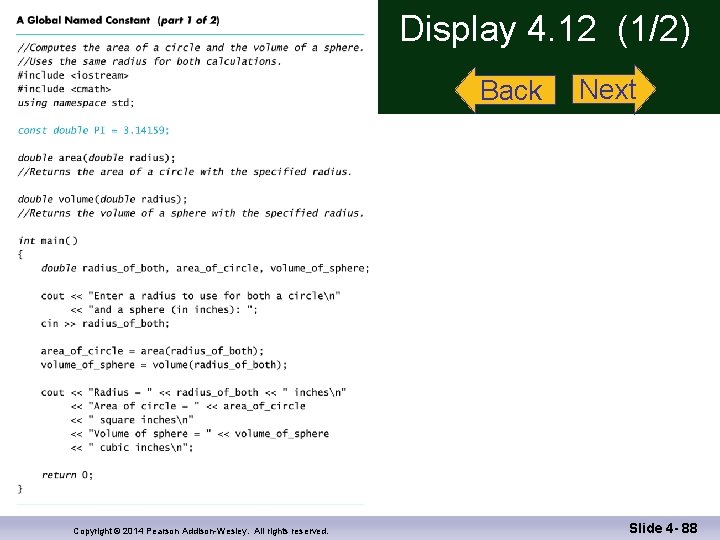The image size is (720, 540).
Task: Click the '#include <cmath>' line
Action: tap(64, 89)
